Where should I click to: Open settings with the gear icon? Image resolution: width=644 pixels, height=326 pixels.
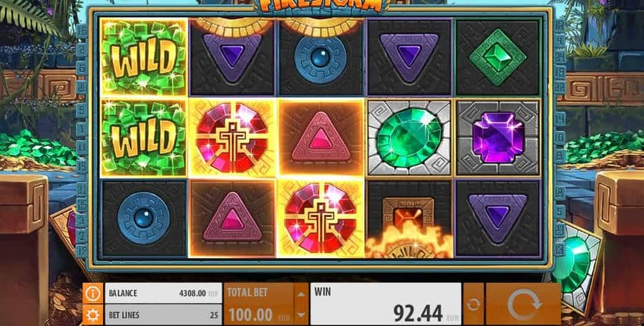tap(93, 315)
